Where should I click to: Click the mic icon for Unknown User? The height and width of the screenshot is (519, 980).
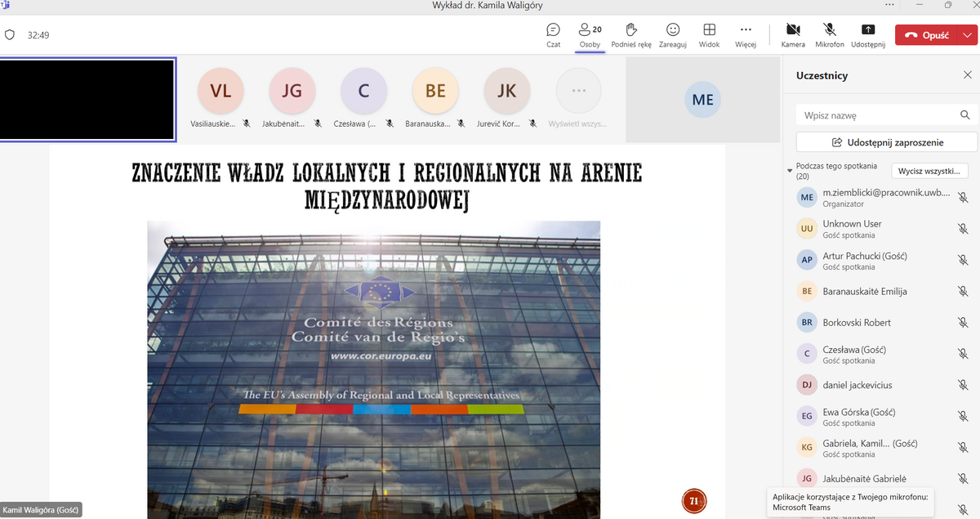pyautogui.click(x=963, y=229)
